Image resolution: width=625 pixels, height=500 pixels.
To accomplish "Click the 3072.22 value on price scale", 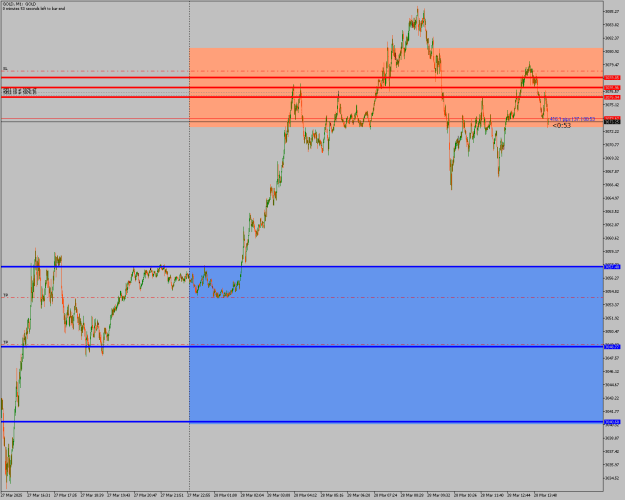I will (x=612, y=131).
